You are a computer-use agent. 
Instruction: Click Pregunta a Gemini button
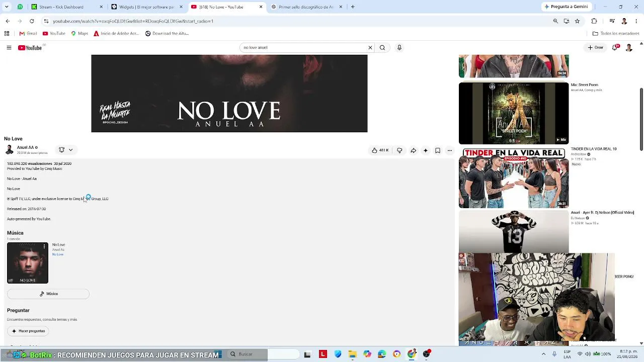566,7
